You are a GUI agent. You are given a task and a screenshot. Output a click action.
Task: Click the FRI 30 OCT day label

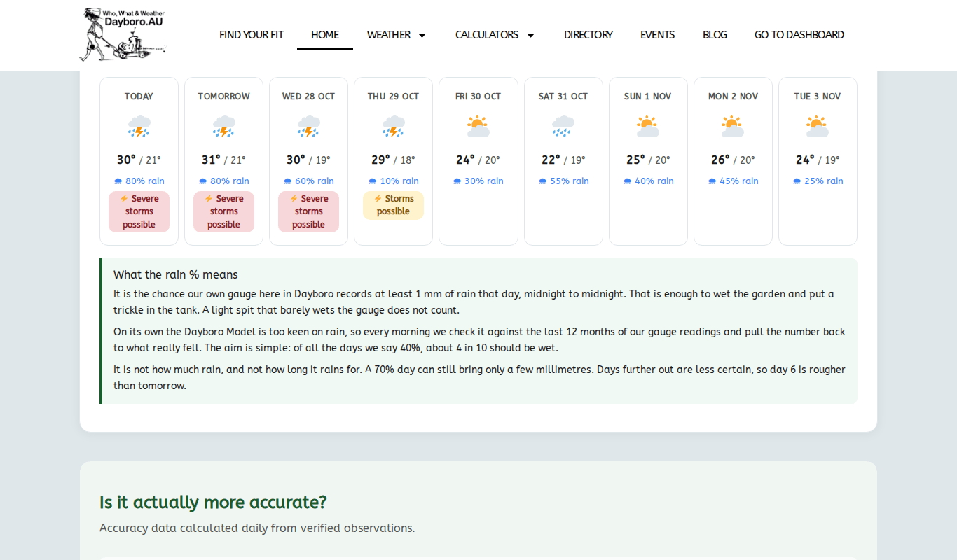pos(478,97)
